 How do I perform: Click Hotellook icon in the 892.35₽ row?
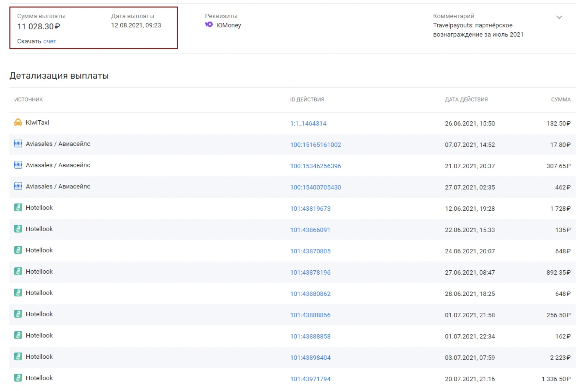18,271
